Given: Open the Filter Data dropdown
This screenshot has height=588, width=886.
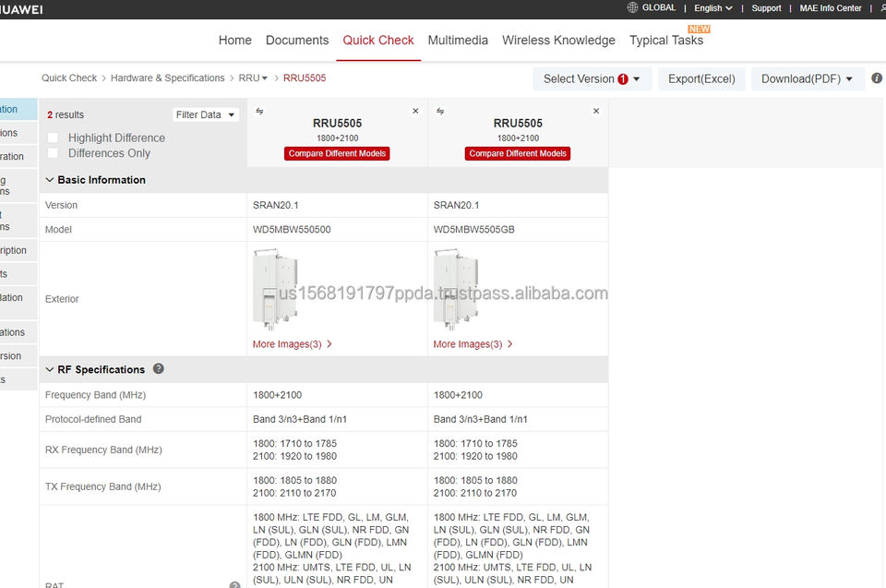Looking at the screenshot, I should 206,115.
